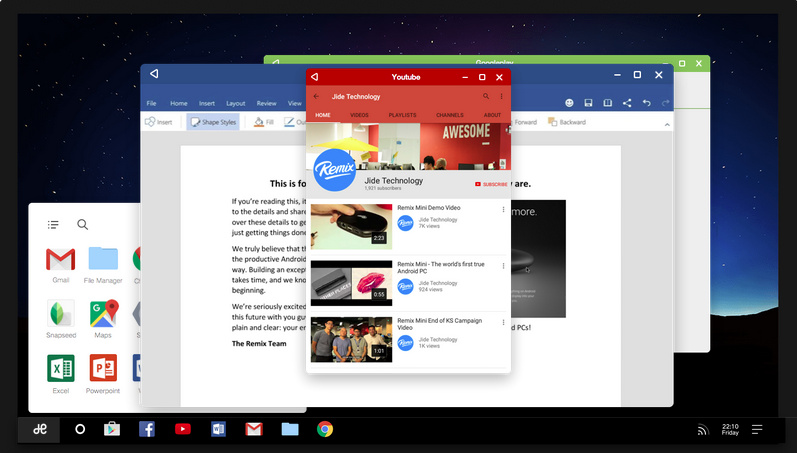Click the home circle icon in taskbar
This screenshot has width=797, height=453.
80,430
